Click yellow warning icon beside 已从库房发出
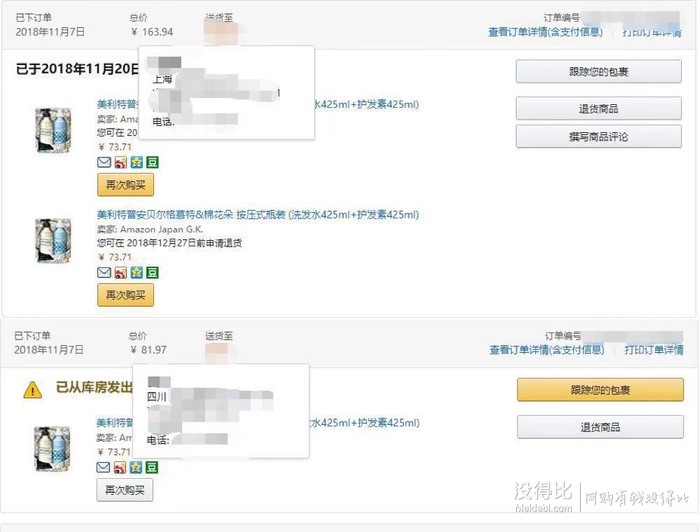The image size is (700, 532). point(33,391)
